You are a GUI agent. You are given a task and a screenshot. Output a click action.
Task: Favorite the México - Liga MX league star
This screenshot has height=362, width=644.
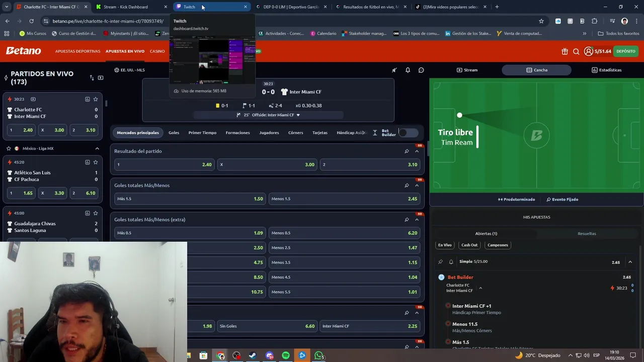9,148
